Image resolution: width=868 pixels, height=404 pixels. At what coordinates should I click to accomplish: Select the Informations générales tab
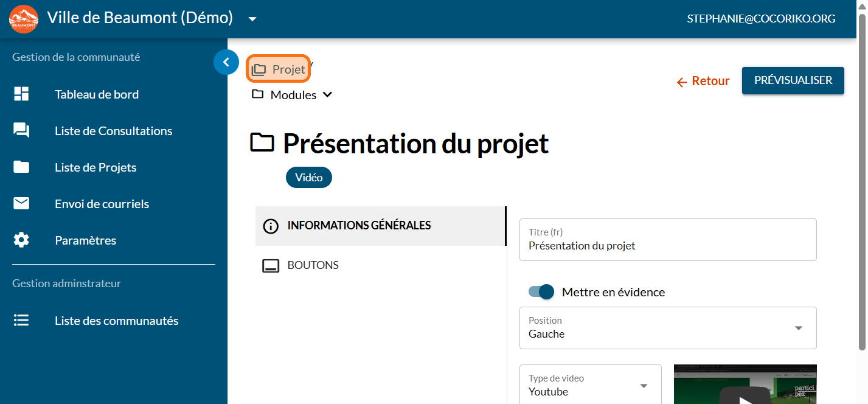coord(359,226)
